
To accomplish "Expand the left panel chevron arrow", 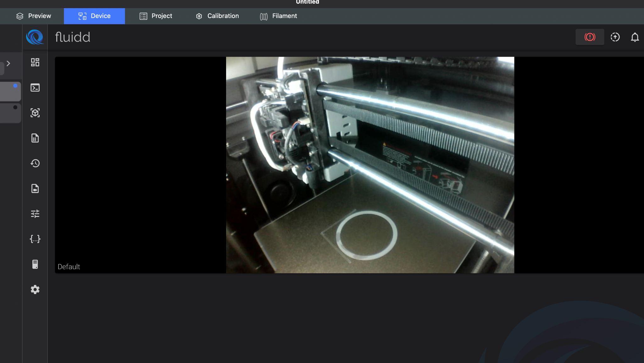I will pyautogui.click(x=8, y=64).
